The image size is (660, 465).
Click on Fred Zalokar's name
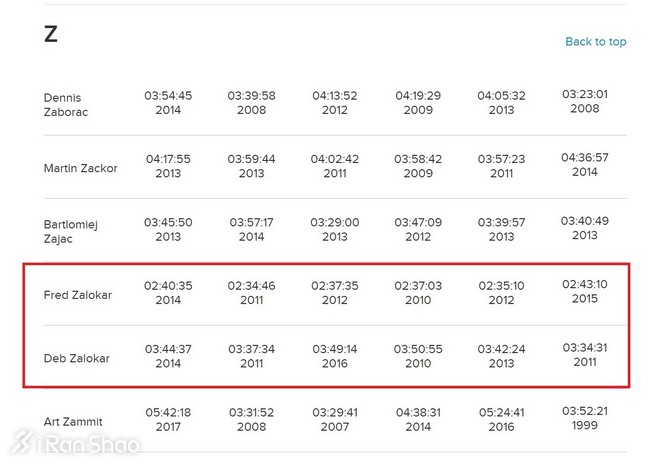point(78,295)
